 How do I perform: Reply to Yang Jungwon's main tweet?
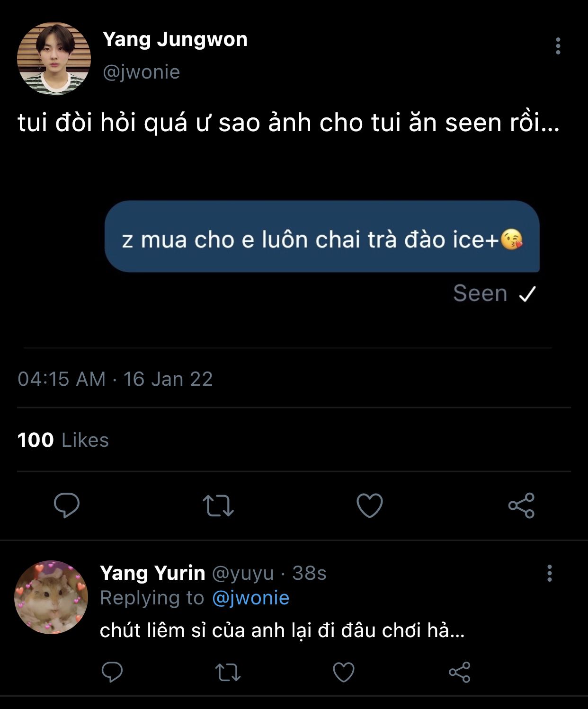[x=67, y=505]
